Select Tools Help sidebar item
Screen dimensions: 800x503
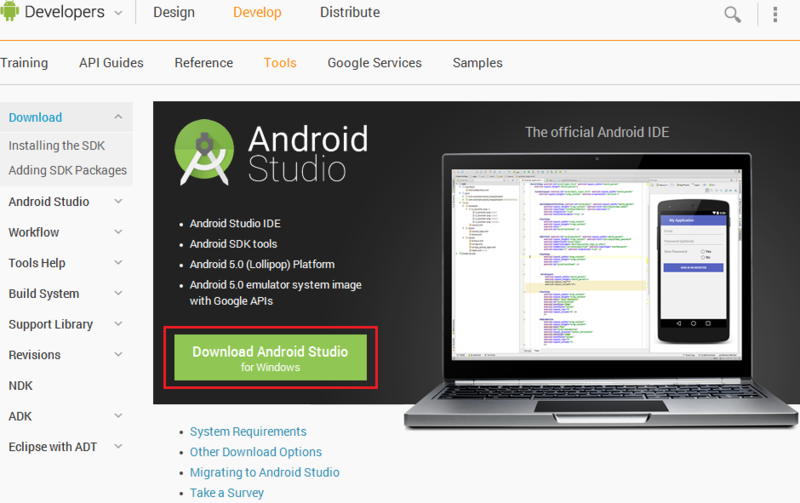[x=37, y=263]
